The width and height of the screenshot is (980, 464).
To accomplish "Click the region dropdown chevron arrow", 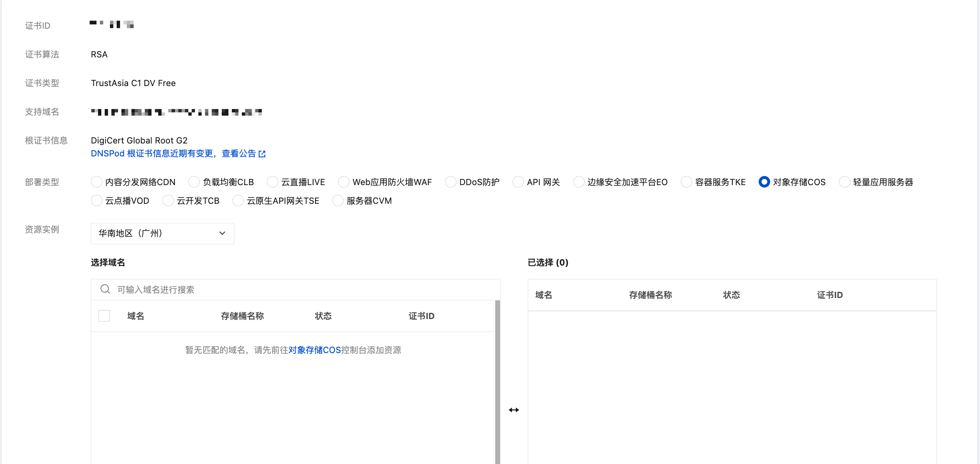I will 222,233.
